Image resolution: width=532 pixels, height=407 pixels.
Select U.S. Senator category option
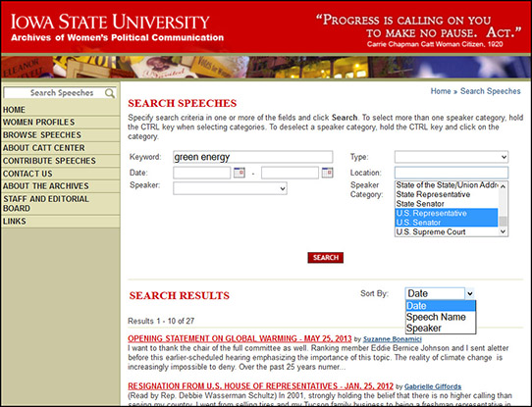[x=447, y=223]
